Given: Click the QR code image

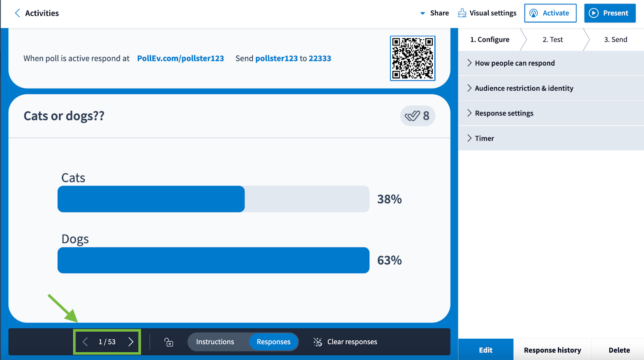Looking at the screenshot, I should click(413, 58).
